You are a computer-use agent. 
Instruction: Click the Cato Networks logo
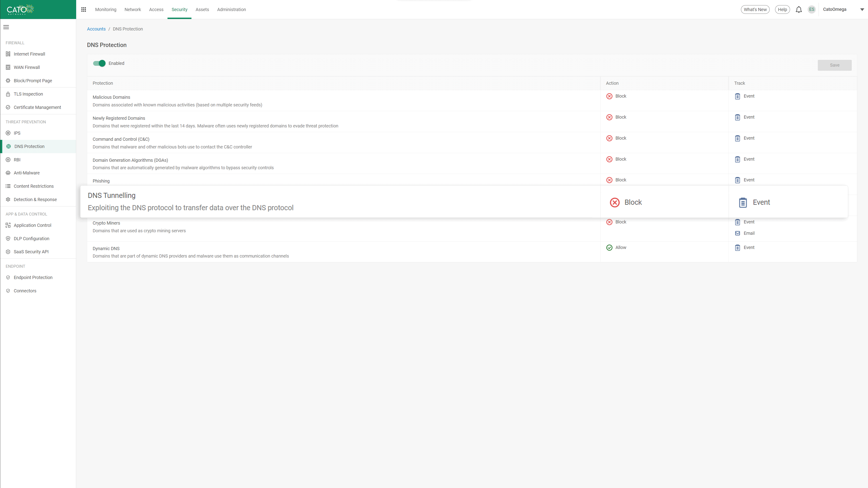coord(20,9)
